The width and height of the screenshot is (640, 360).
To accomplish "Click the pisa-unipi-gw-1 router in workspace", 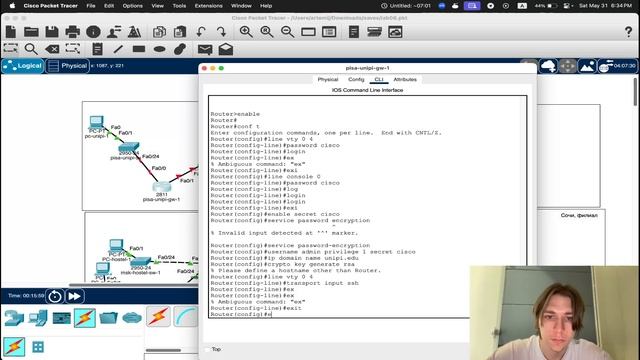I will (162, 187).
